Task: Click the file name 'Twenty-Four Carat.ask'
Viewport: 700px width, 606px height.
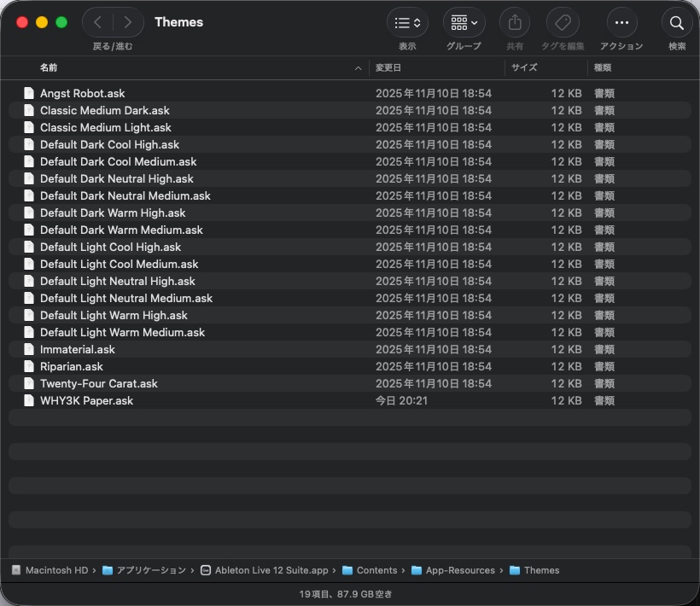Action: [99, 383]
